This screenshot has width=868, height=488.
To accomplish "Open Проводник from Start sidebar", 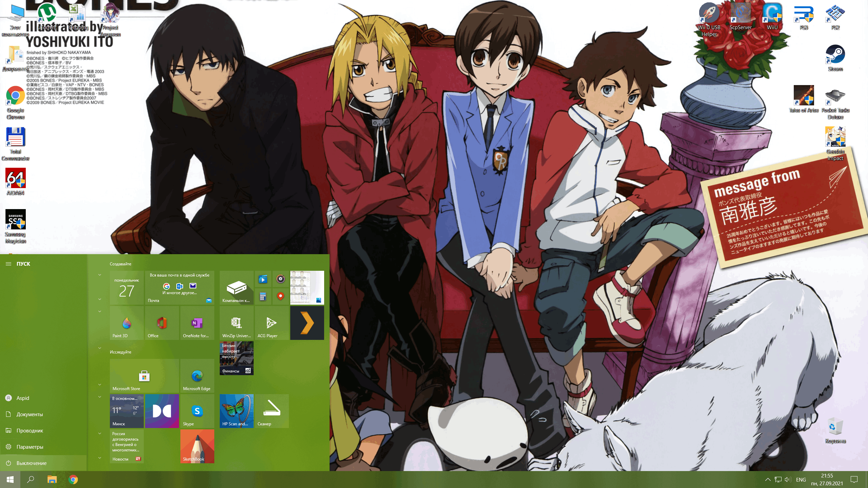I will pyautogui.click(x=43, y=430).
